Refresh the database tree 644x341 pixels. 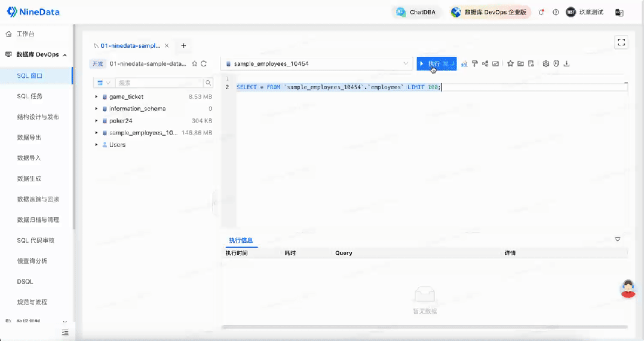204,64
